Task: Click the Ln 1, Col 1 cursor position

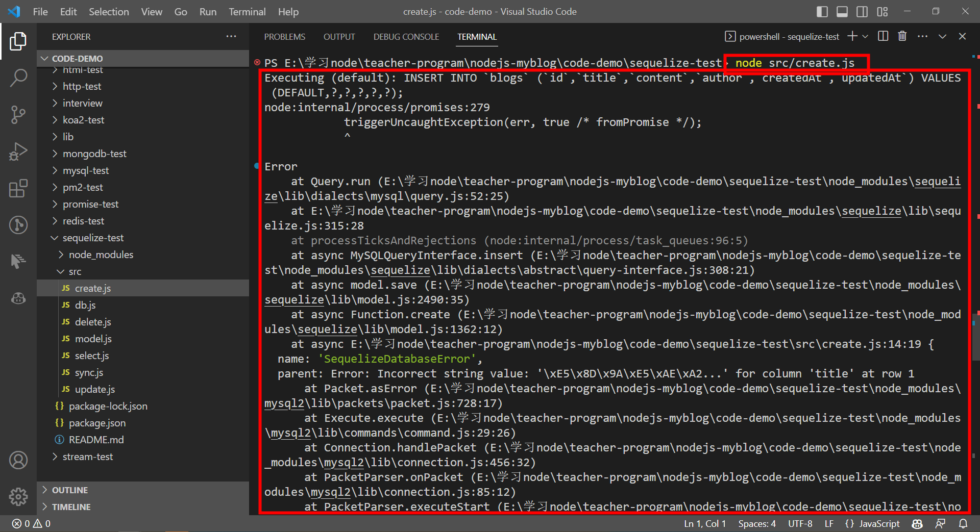Action: coord(705,524)
